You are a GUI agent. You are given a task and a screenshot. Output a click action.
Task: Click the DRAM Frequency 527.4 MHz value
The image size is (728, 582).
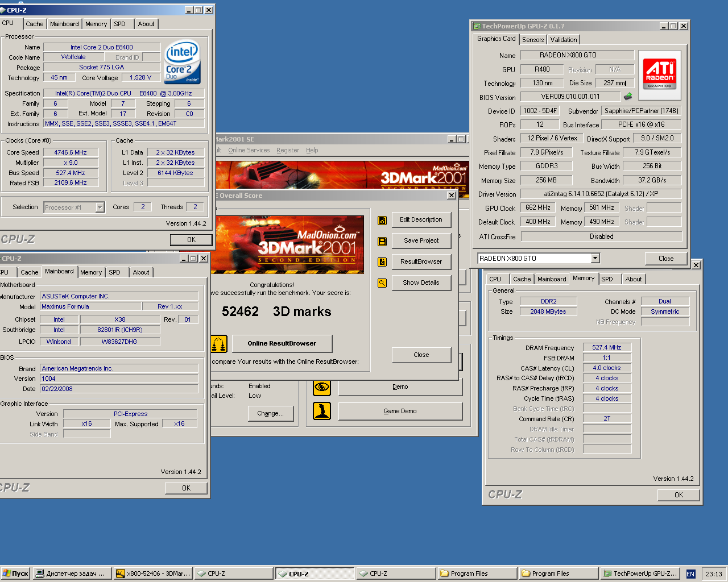pyautogui.click(x=607, y=348)
